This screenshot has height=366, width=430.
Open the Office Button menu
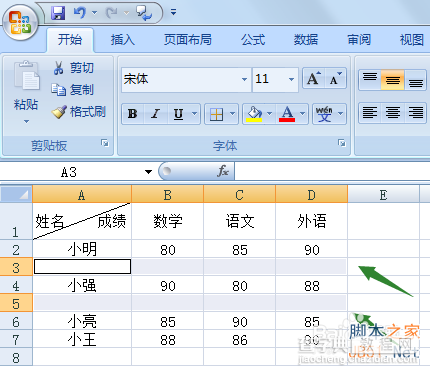20,23
